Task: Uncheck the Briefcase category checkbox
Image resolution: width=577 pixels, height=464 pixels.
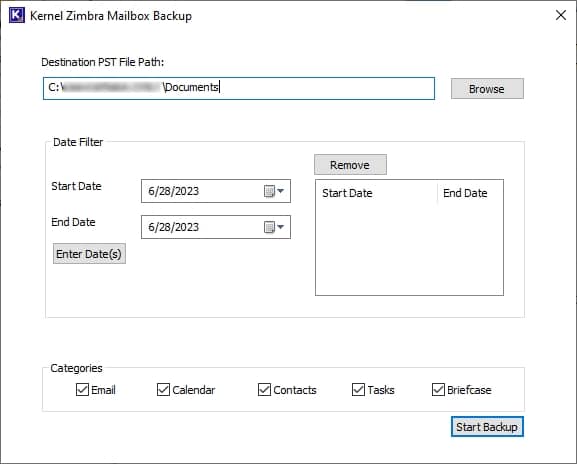Action: [438, 389]
